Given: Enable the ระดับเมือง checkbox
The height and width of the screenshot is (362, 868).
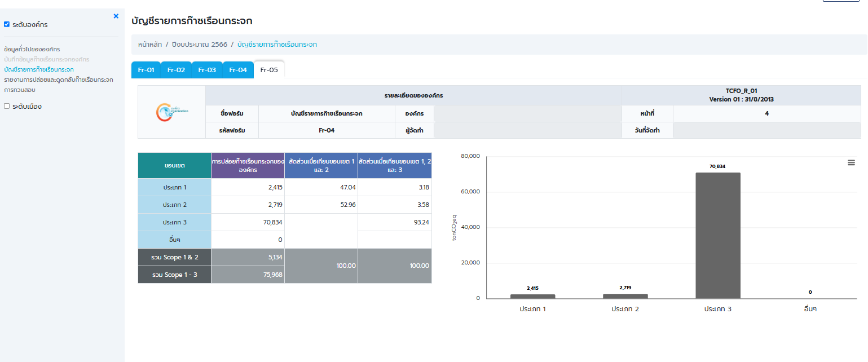Looking at the screenshot, I should coord(7,106).
